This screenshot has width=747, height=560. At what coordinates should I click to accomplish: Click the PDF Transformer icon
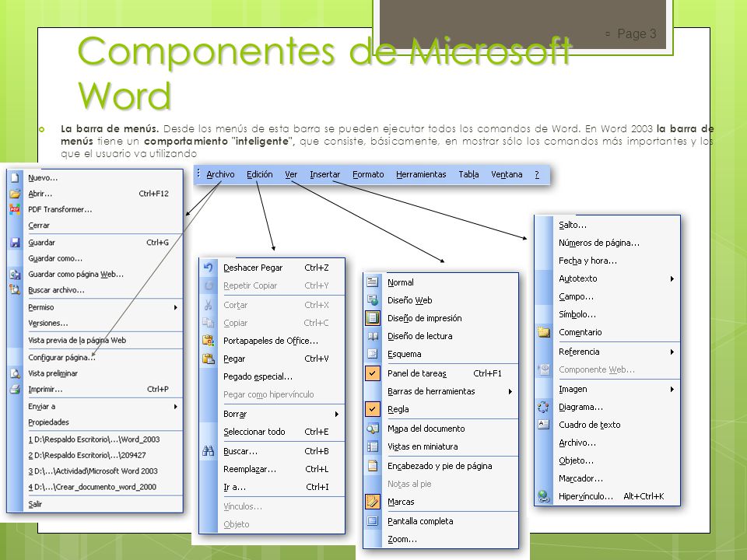click(x=15, y=209)
